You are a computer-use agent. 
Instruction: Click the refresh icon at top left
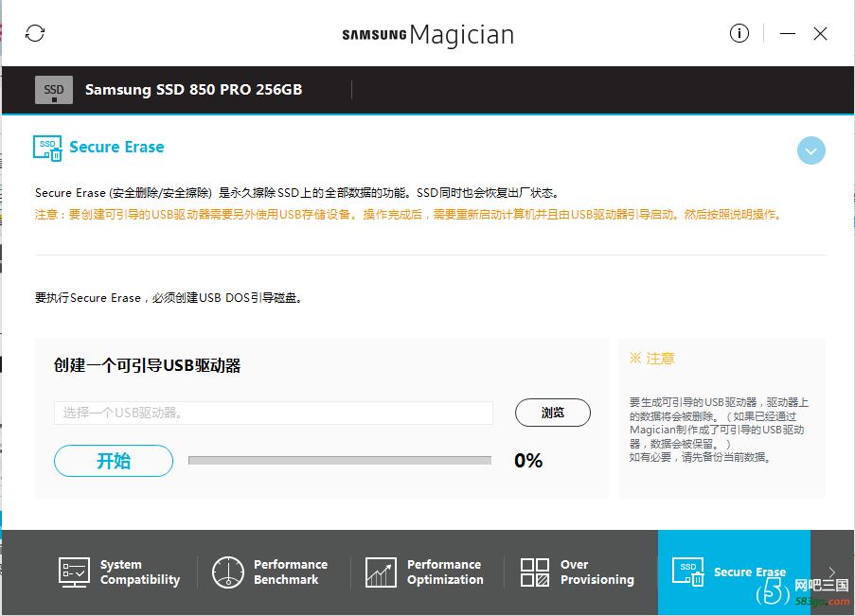point(35,33)
